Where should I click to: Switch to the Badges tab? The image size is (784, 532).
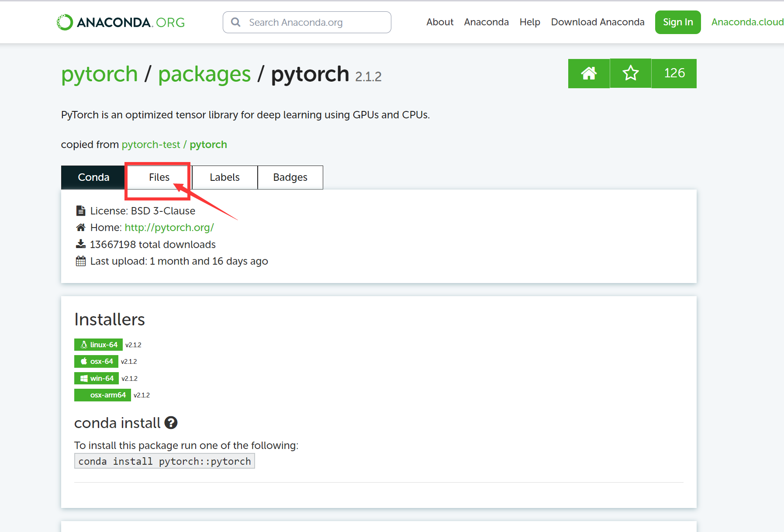290,177
